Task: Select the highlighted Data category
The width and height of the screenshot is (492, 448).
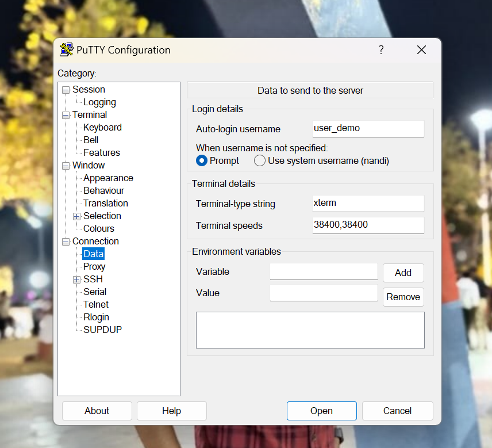Action: tap(93, 254)
